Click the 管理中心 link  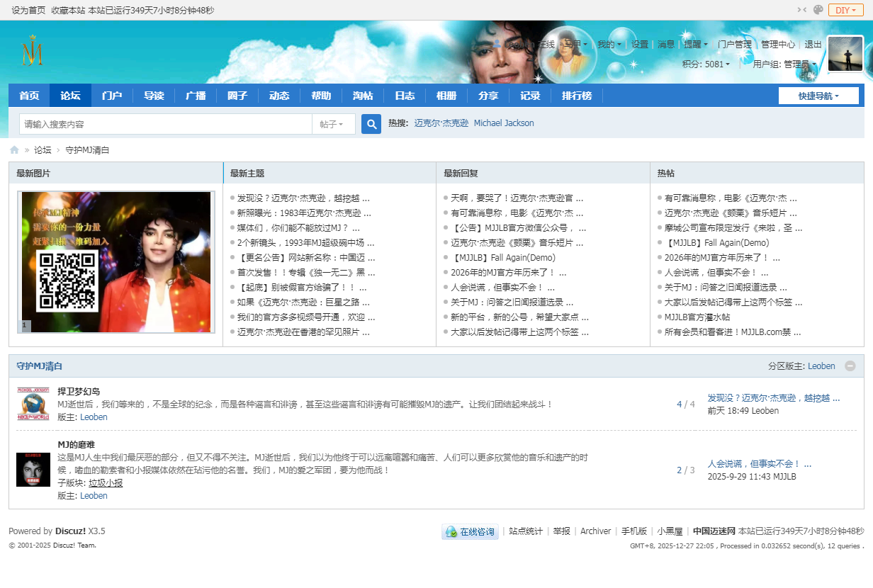[777, 44]
